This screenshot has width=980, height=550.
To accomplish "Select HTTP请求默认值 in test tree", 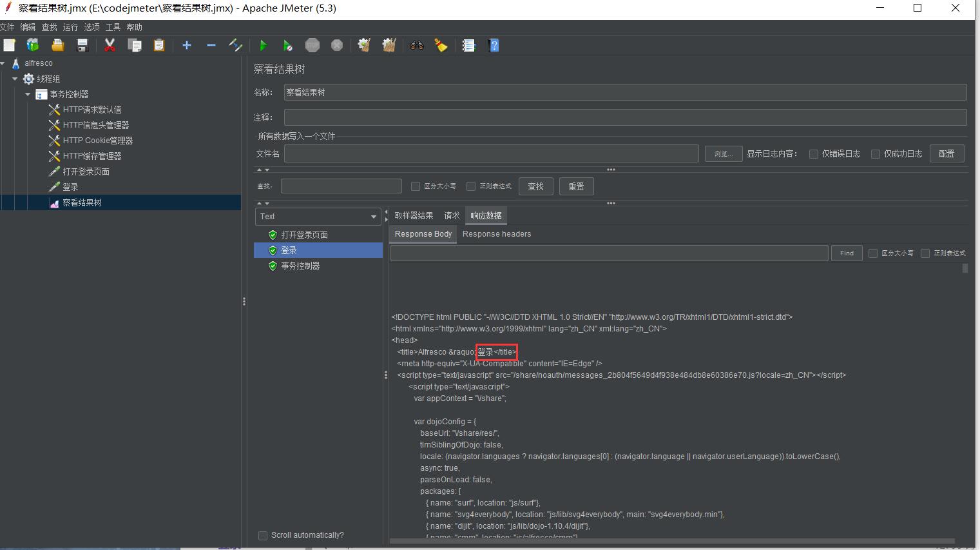I will pyautogui.click(x=92, y=110).
